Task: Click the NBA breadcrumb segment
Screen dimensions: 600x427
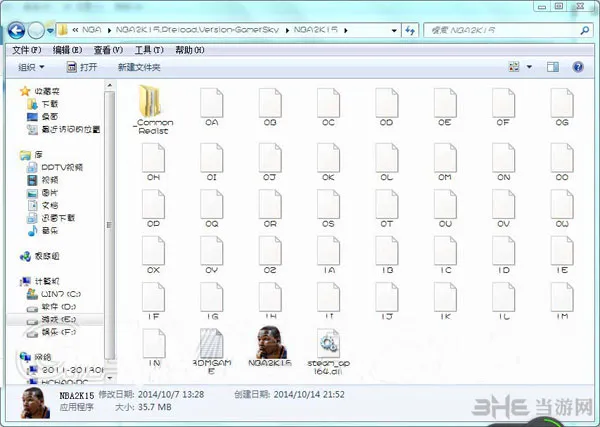Action: (x=92, y=30)
